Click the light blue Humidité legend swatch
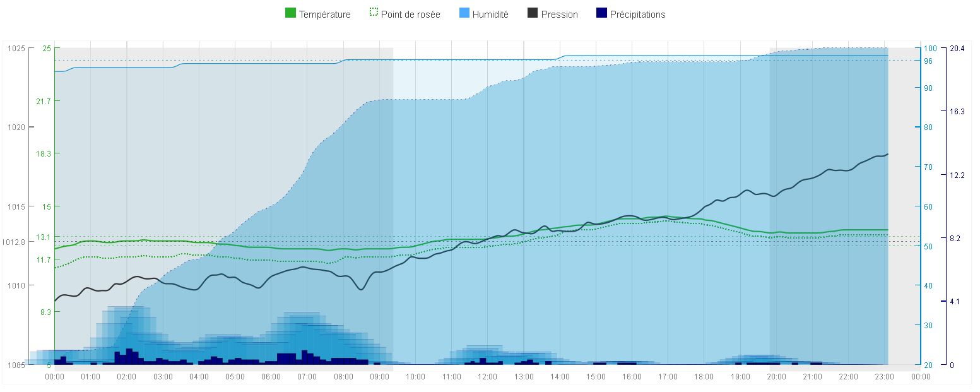The width and height of the screenshot is (980, 392). tap(464, 14)
